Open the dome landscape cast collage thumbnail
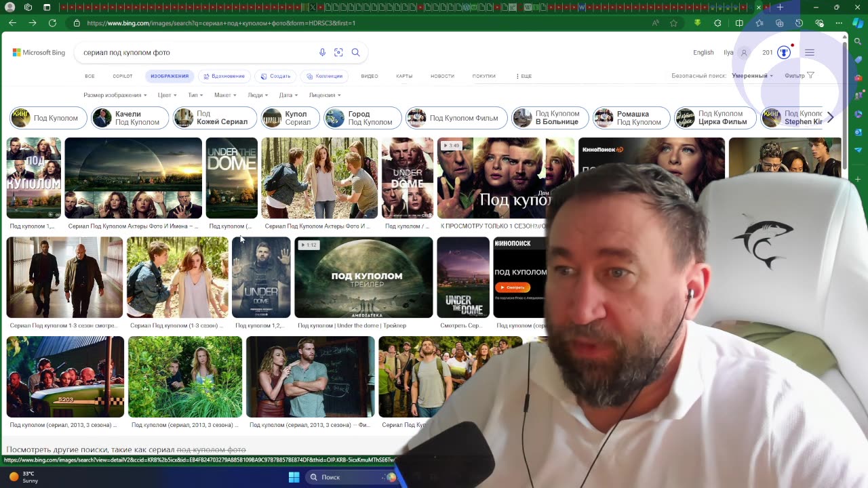The width and height of the screenshot is (868, 488). [133, 178]
